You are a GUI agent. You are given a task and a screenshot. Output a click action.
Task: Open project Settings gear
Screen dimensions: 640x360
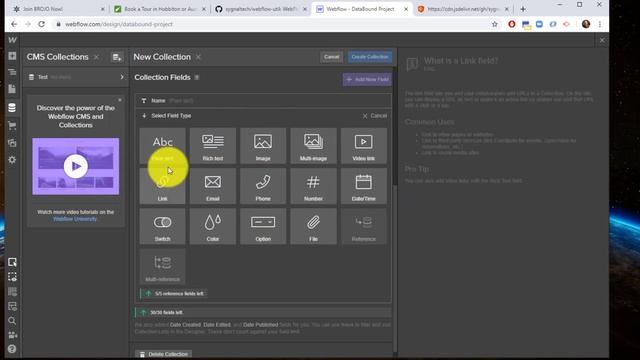[x=12, y=160]
